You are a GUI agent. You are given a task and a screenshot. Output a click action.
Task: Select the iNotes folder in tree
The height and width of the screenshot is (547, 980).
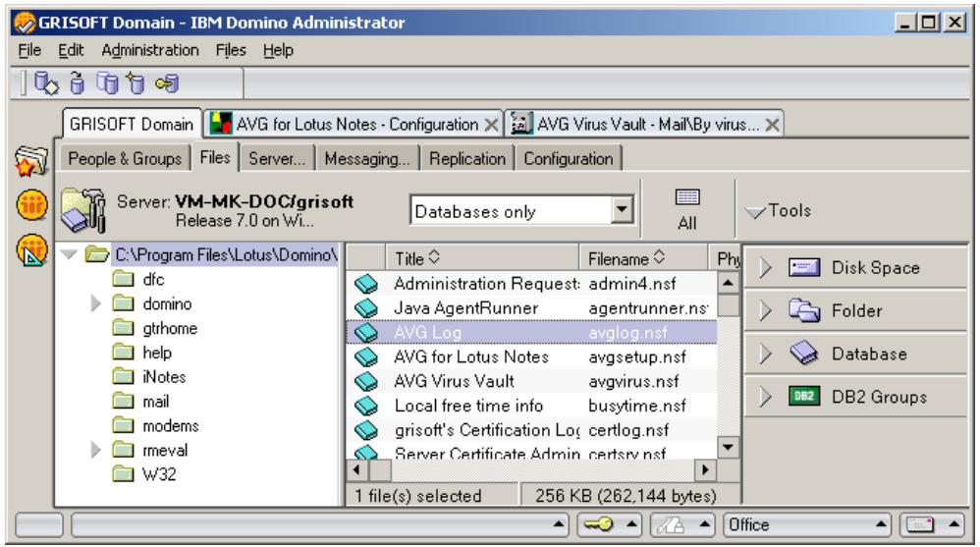pos(164,377)
